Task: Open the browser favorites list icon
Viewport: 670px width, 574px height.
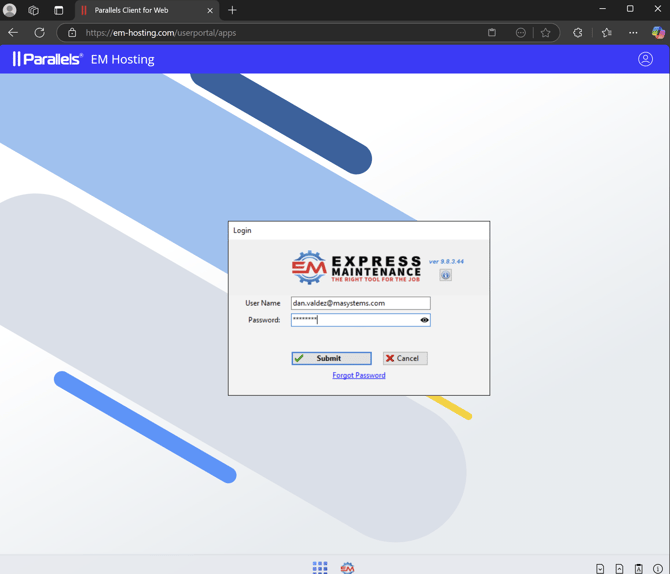Action: coord(606,33)
